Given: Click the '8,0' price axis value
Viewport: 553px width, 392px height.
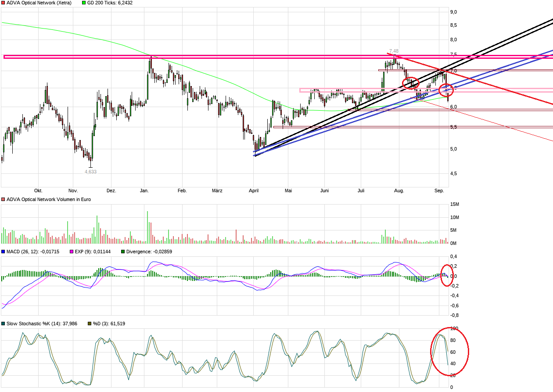Looking at the screenshot, I should (x=454, y=40).
